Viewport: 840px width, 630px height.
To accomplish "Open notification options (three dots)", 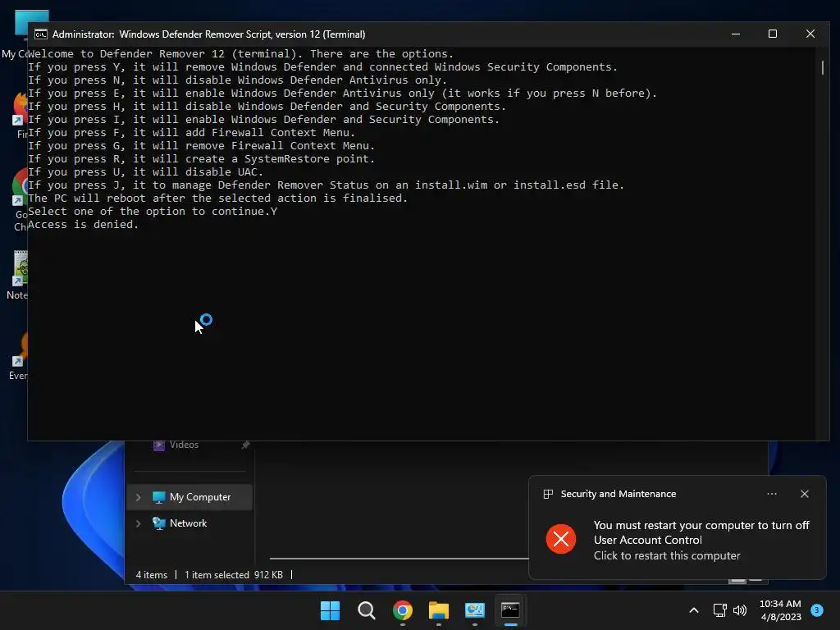I will click(x=772, y=494).
